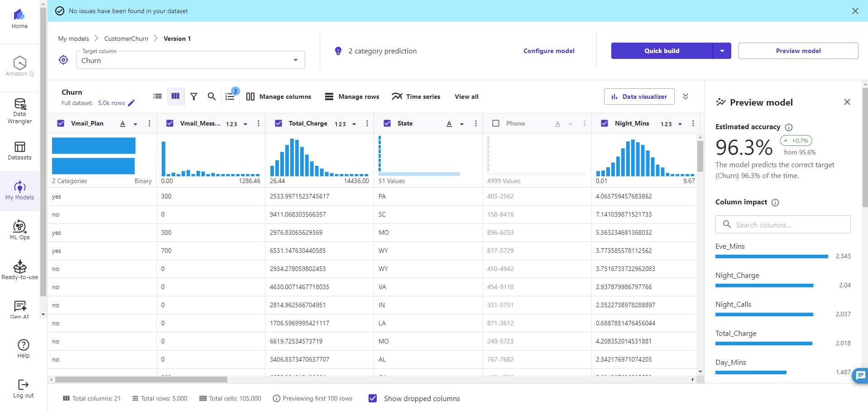
Task: Open Manage columns menu
Action: pos(278,97)
